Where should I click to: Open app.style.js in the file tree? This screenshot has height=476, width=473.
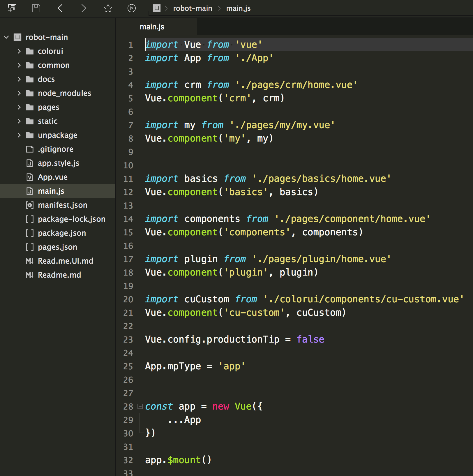59,163
